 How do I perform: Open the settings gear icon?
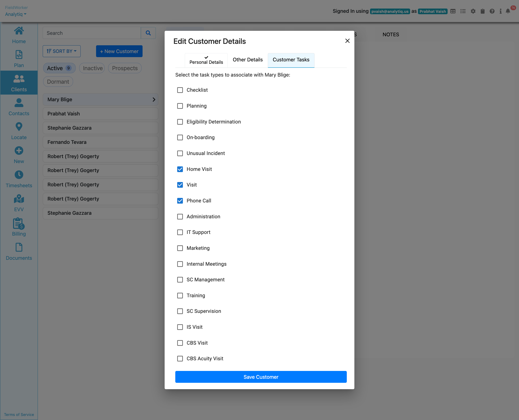coord(473,11)
